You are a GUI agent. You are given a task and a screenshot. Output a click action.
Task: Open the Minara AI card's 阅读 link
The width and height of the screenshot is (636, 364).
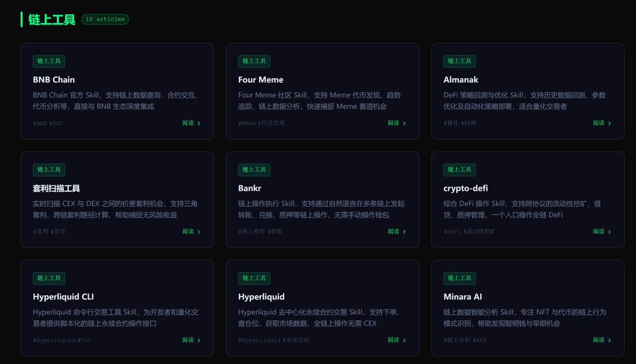tap(602, 340)
